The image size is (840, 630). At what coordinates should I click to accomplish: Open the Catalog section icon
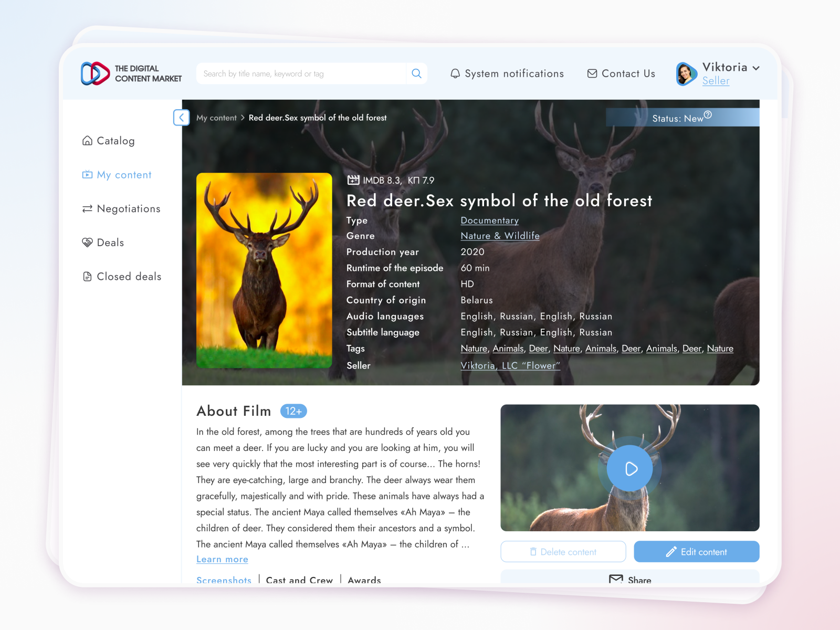click(x=87, y=141)
